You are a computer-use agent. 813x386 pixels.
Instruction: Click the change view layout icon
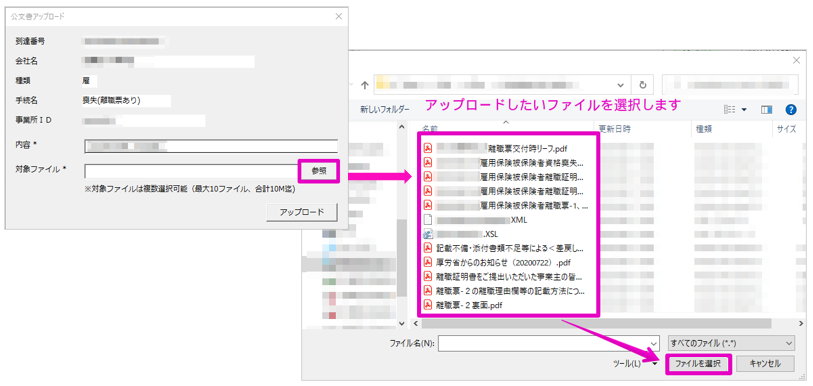pos(730,109)
